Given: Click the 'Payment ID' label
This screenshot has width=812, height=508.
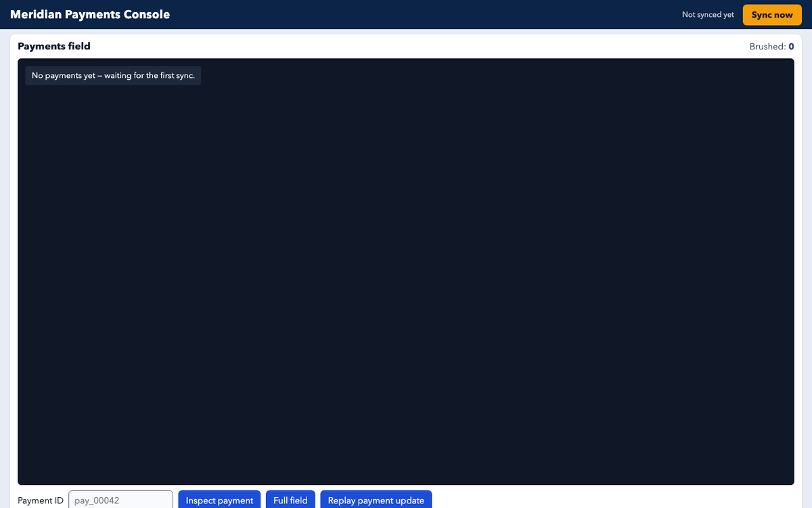Looking at the screenshot, I should tap(41, 501).
